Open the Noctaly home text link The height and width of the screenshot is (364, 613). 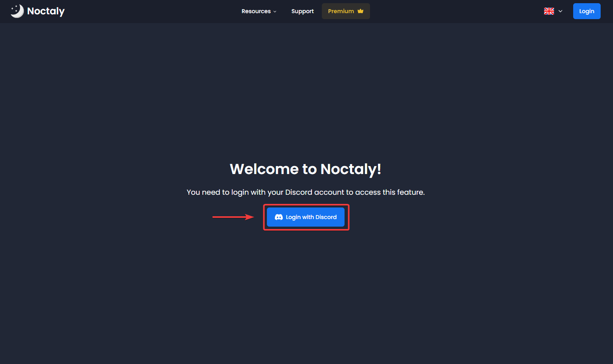[46, 11]
